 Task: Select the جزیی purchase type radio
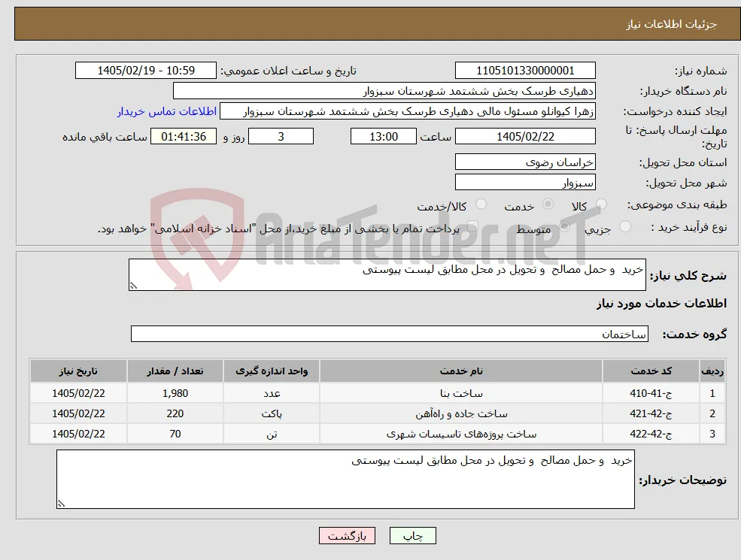click(x=624, y=227)
